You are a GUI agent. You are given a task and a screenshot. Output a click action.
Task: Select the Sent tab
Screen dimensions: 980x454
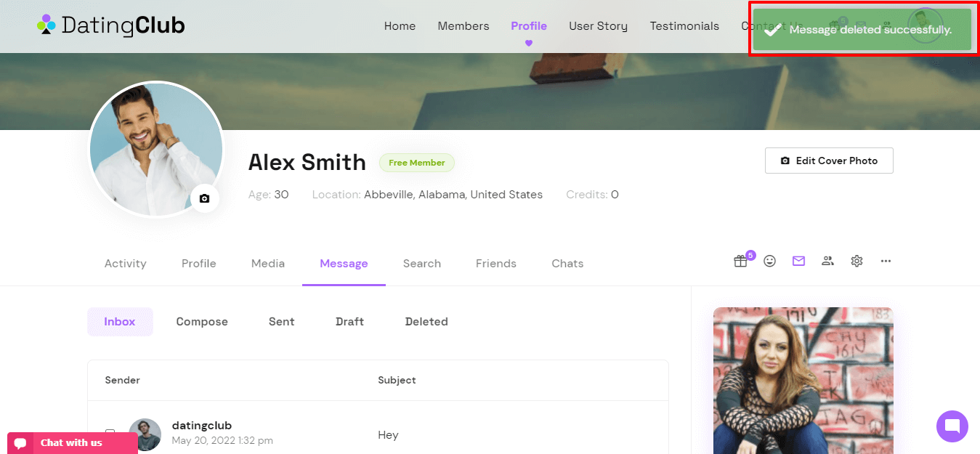[x=282, y=322]
